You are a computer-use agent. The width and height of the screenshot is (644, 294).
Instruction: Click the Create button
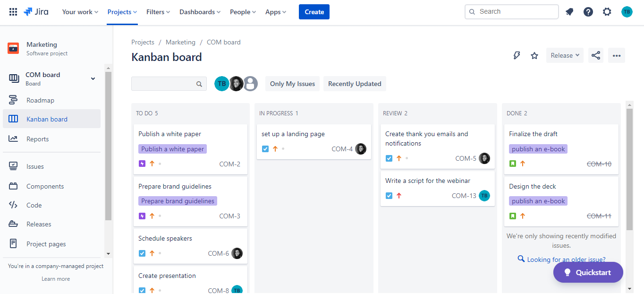tap(314, 11)
